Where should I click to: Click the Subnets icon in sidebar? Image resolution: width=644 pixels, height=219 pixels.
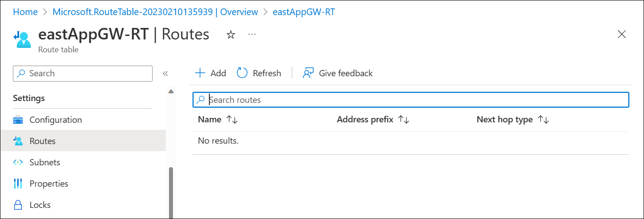18,162
